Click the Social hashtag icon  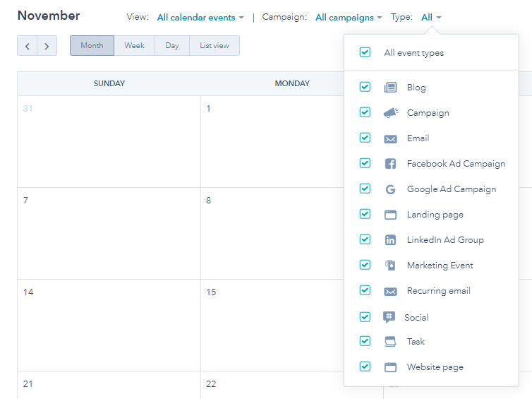click(x=389, y=317)
